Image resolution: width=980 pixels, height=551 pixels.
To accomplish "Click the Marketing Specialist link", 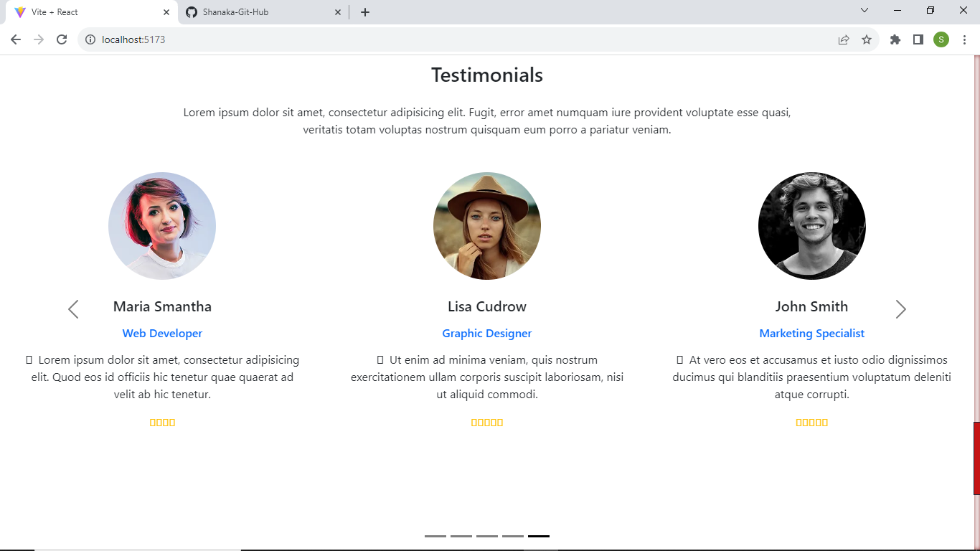I will tap(811, 333).
